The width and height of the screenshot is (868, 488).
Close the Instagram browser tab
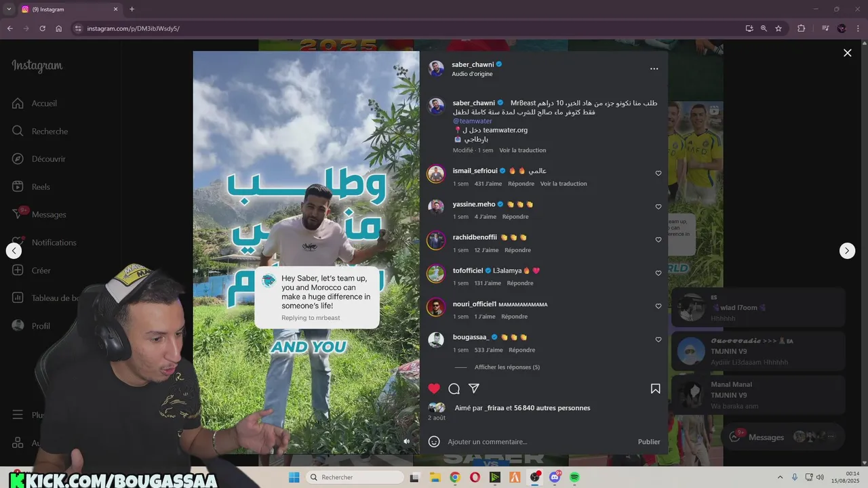[115, 9]
